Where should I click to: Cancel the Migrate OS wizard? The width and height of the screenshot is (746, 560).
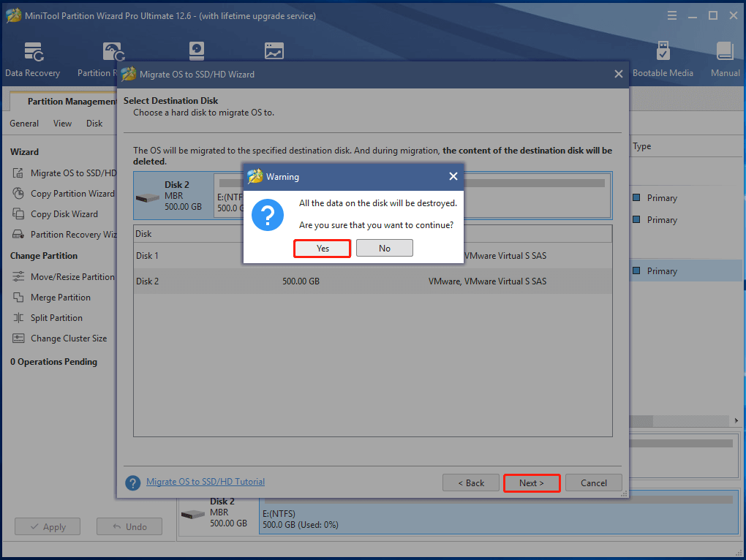593,483
